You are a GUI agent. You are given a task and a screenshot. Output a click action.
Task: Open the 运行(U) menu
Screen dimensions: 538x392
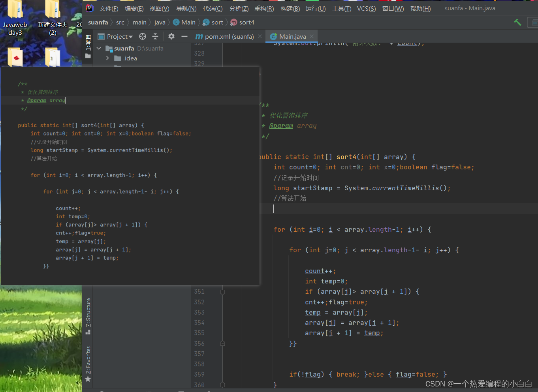[x=316, y=8]
